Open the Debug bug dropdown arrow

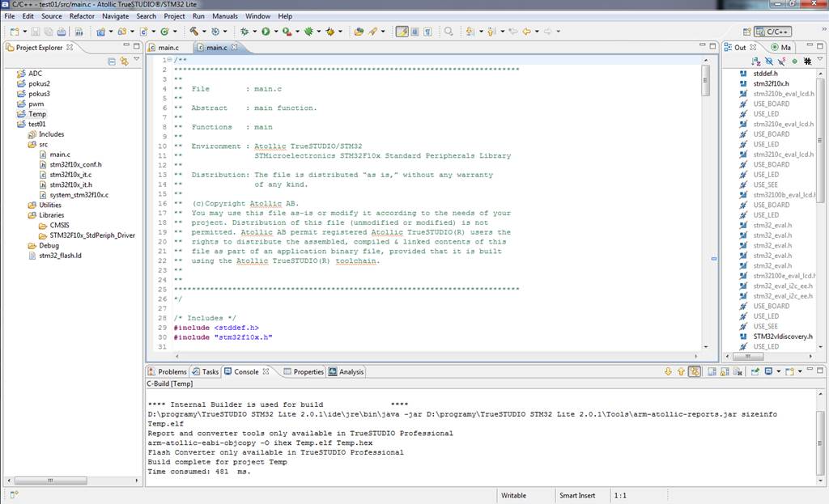254,32
